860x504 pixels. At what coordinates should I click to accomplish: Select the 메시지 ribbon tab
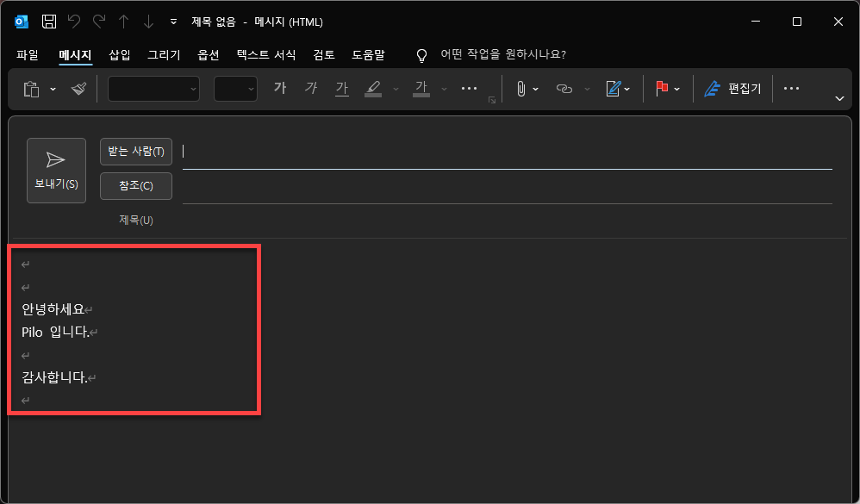point(75,54)
